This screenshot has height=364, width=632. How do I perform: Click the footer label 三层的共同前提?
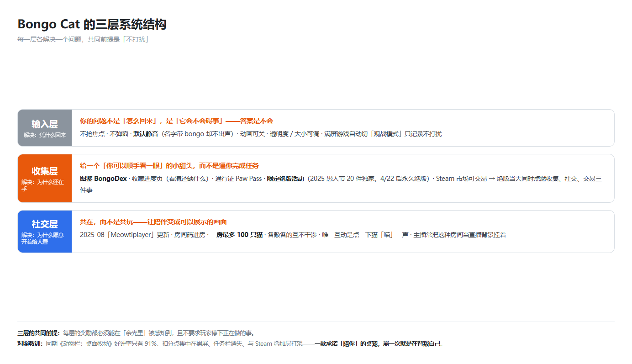pos(38,333)
